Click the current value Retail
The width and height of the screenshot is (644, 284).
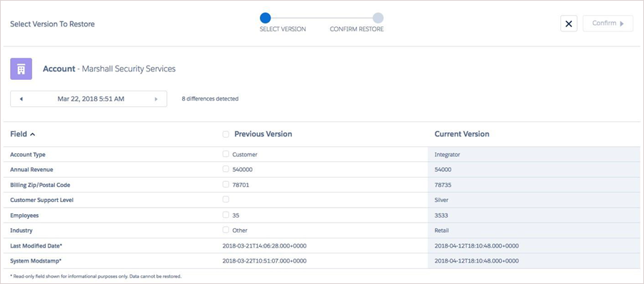tap(441, 230)
